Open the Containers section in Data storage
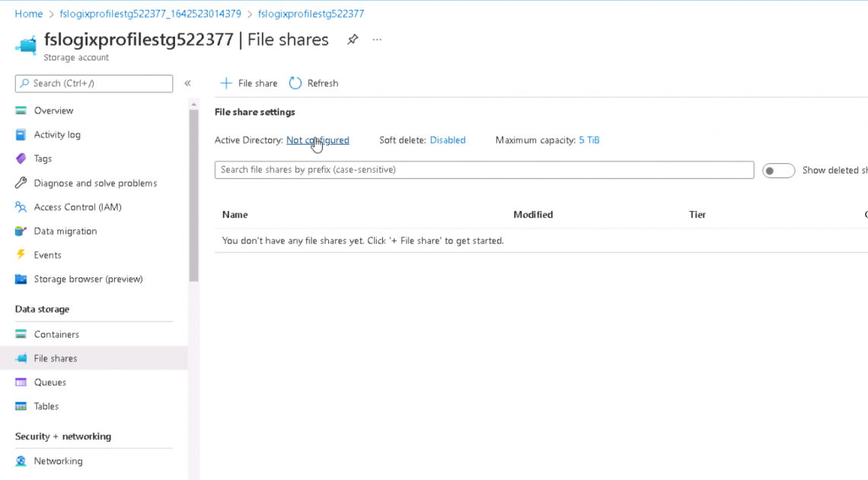This screenshot has width=868, height=480. click(x=58, y=334)
